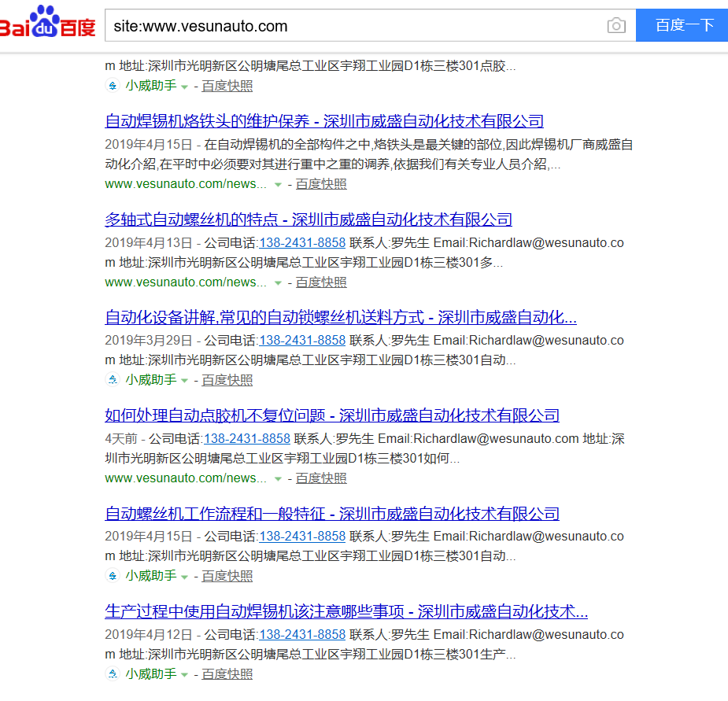The width and height of the screenshot is (728, 701).
Task: Click green URL under 多轴式自动螺丝机 result
Action: [x=186, y=282]
